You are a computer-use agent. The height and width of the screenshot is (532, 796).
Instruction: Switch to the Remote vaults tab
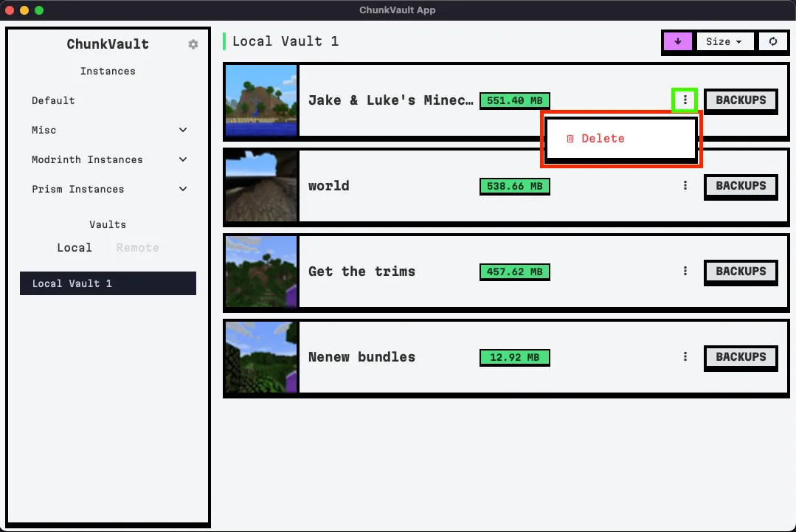(137, 248)
